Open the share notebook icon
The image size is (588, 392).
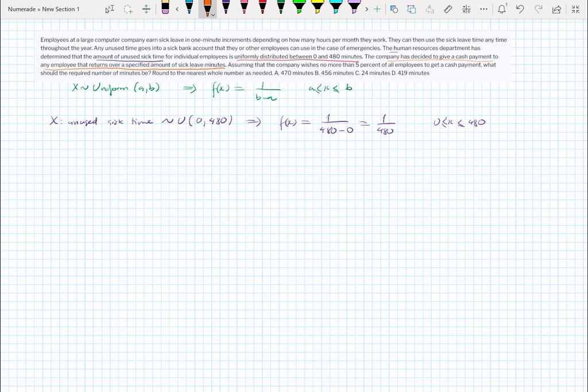556,9
